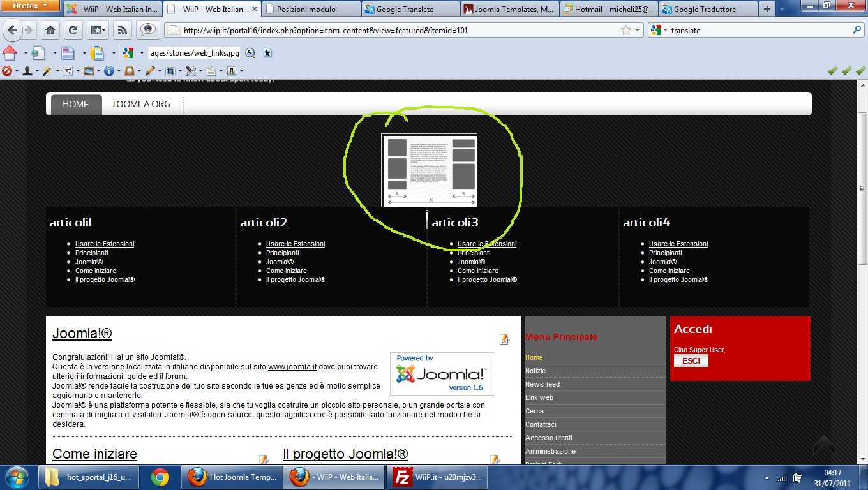Open the Windows Start button
868x490 pixels.
point(17,477)
